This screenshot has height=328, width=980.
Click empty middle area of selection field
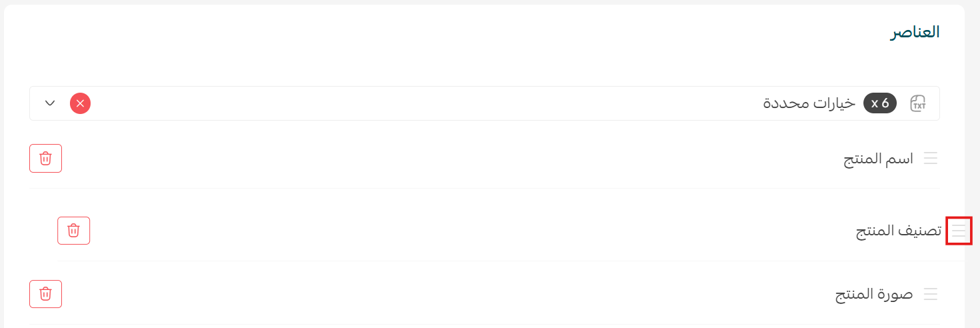(x=426, y=103)
